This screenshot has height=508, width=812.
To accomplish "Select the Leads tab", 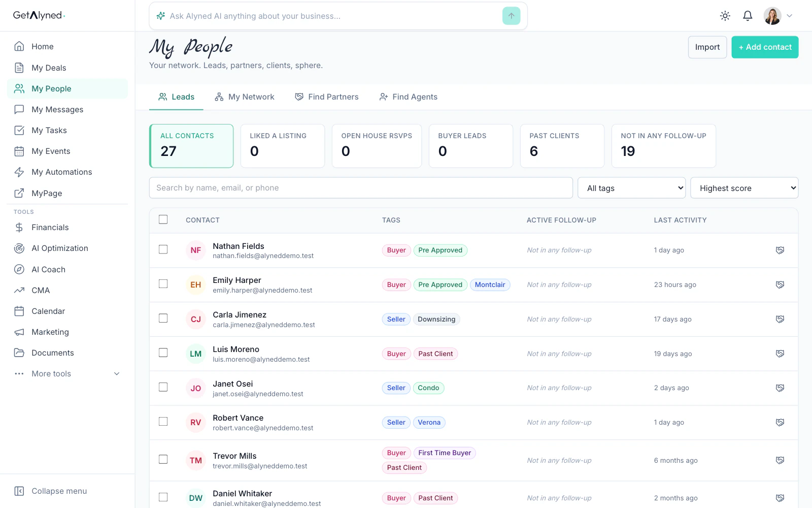I will 176,97.
